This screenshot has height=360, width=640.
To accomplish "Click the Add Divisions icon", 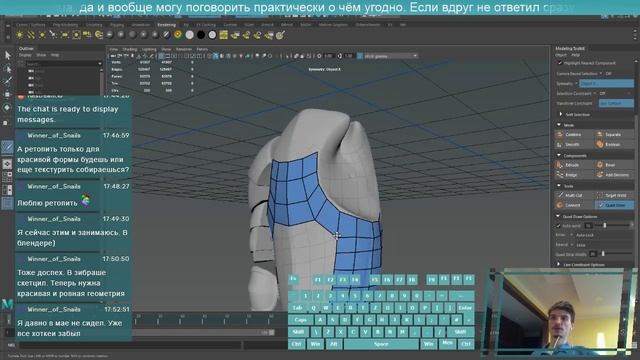I will point(600,175).
